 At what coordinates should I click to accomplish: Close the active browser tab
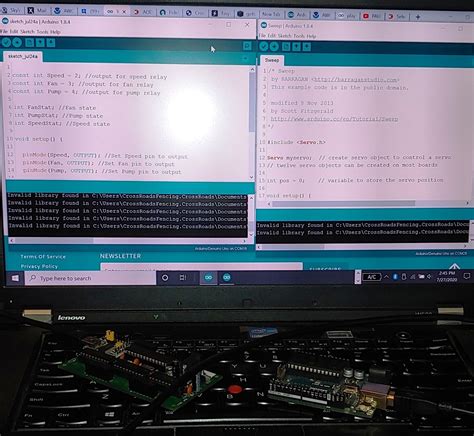(124, 12)
